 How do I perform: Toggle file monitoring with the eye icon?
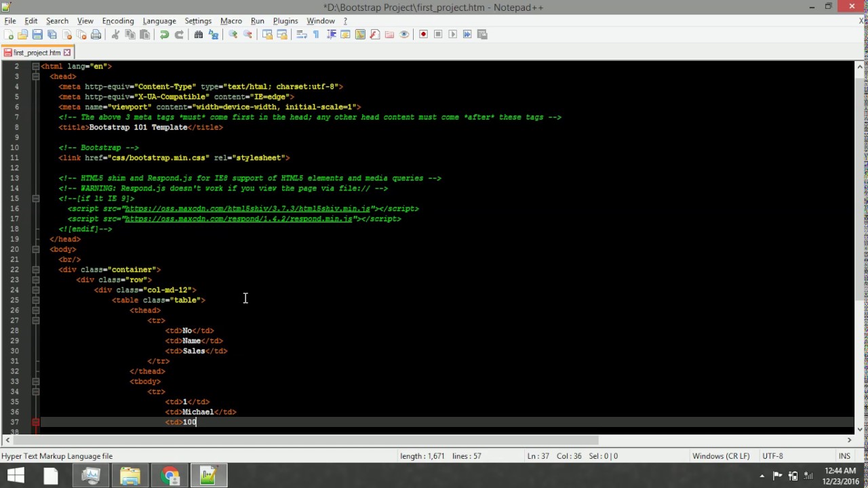tap(404, 35)
